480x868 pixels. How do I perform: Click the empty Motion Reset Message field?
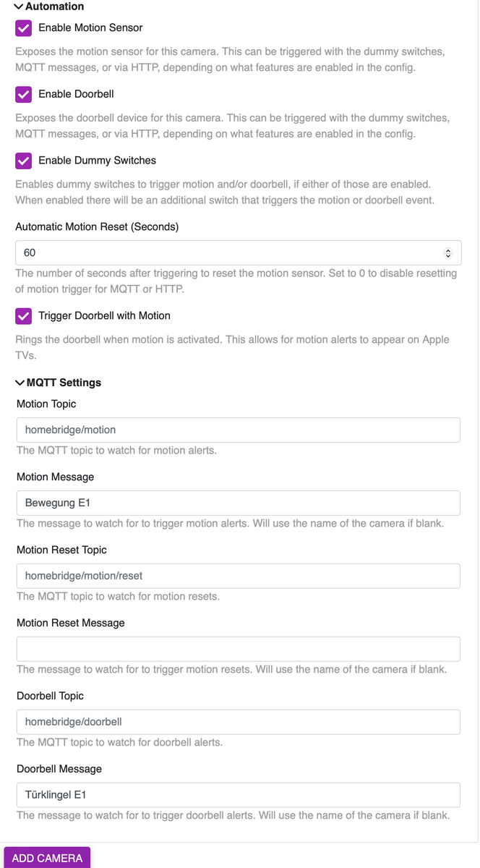238,649
